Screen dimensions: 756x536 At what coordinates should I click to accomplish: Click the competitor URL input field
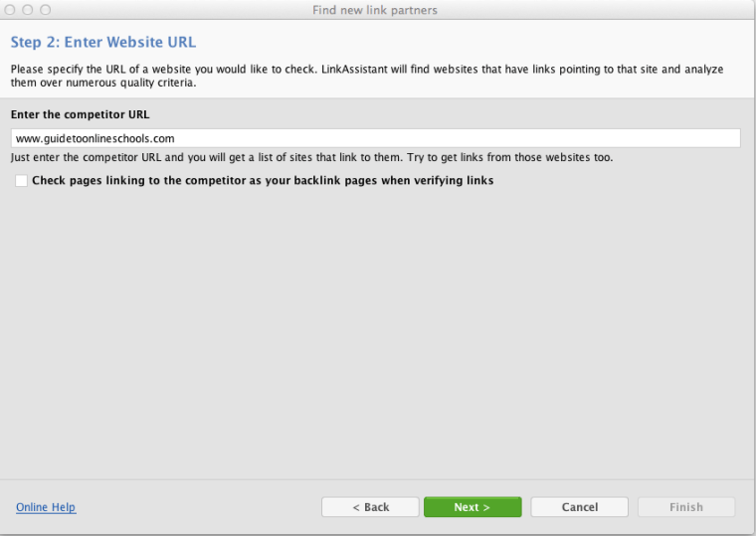click(376, 138)
